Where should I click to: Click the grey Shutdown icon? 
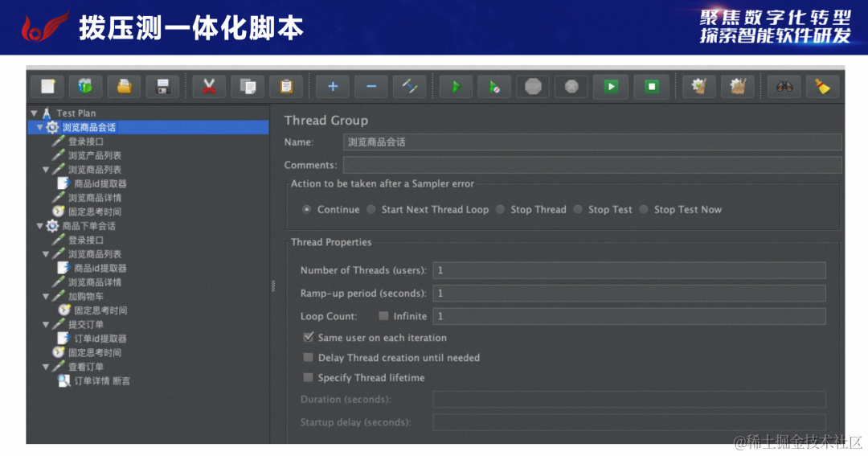click(571, 86)
